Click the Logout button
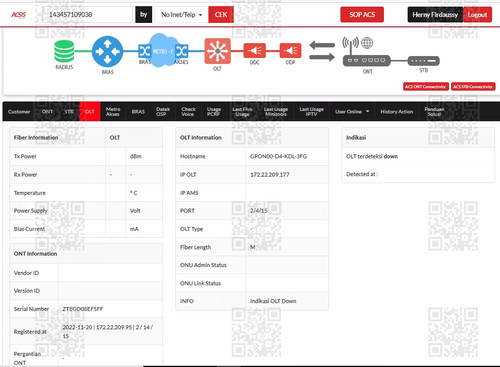500x367 pixels. pos(477,15)
